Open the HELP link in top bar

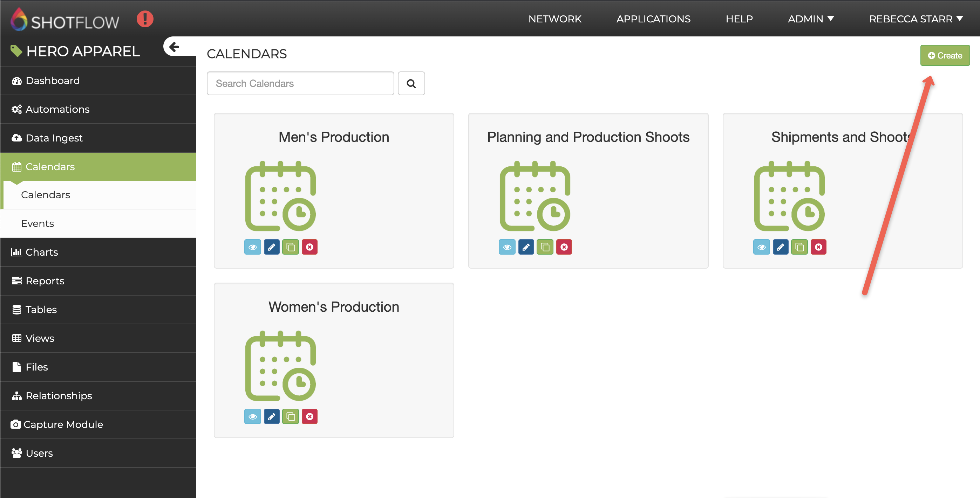coord(739,19)
